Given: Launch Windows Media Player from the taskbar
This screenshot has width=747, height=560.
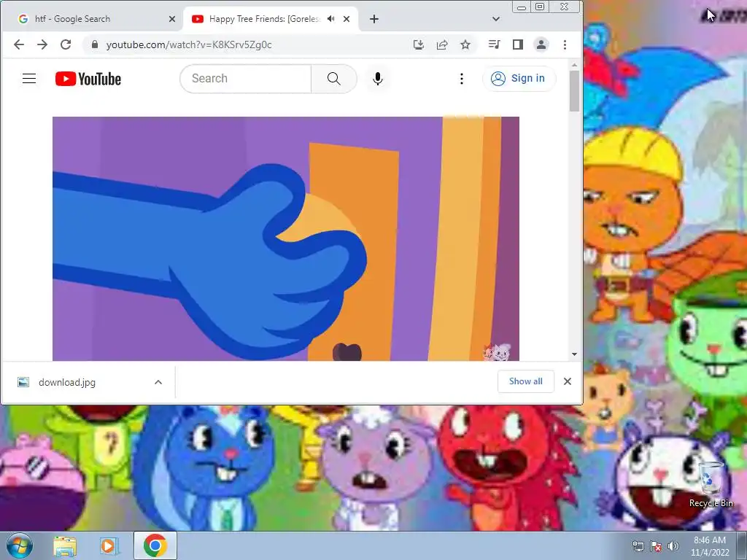Looking at the screenshot, I should [x=109, y=545].
